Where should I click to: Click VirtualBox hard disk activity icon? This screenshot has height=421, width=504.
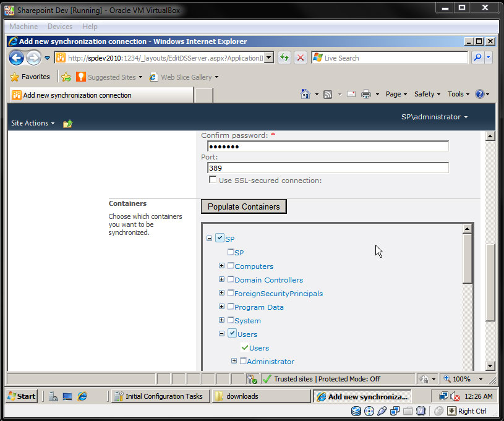point(356,411)
